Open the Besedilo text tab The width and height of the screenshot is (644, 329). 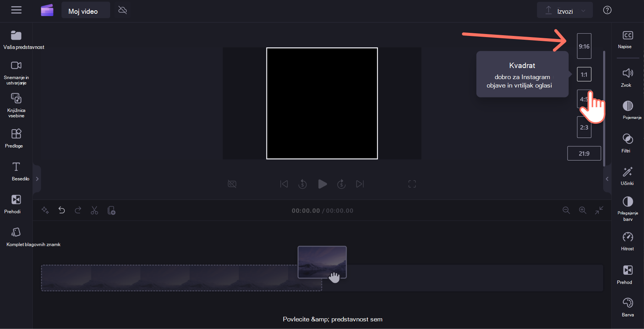point(16,171)
